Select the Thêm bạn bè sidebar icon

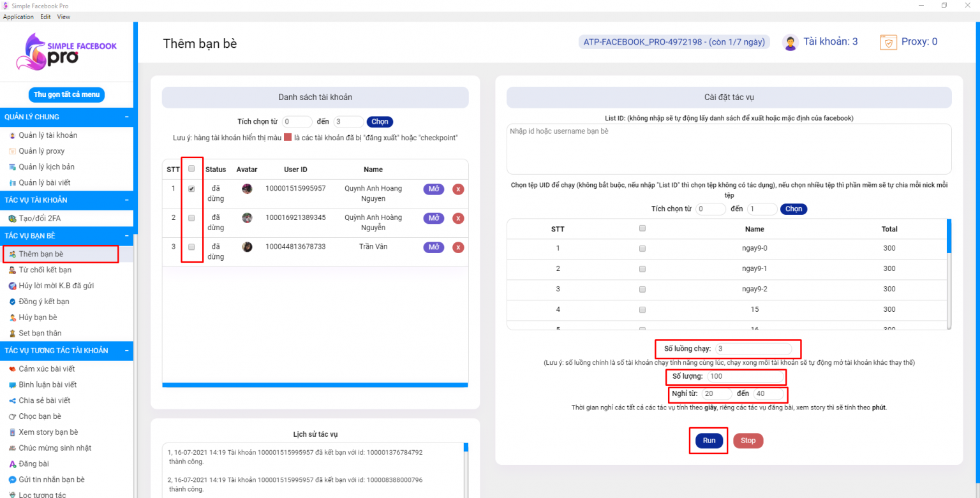[11, 254]
